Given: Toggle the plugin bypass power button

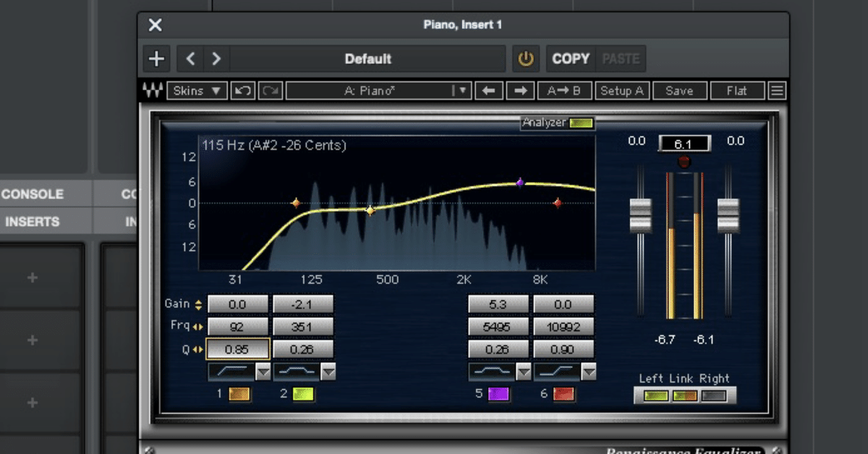Looking at the screenshot, I should [x=526, y=59].
